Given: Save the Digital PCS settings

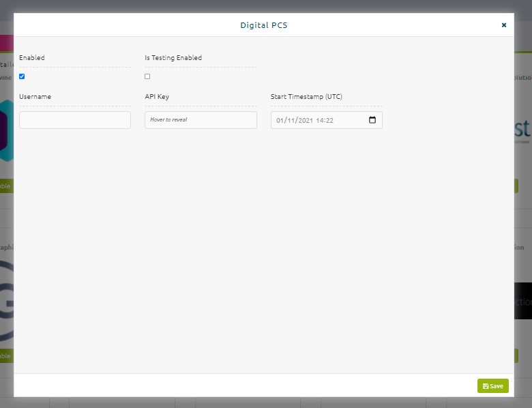Looking at the screenshot, I should pos(493,386).
